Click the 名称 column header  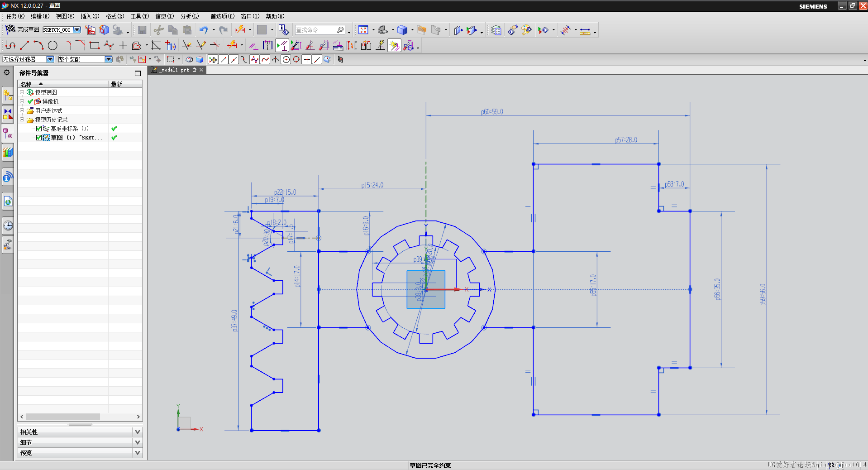click(x=63, y=84)
